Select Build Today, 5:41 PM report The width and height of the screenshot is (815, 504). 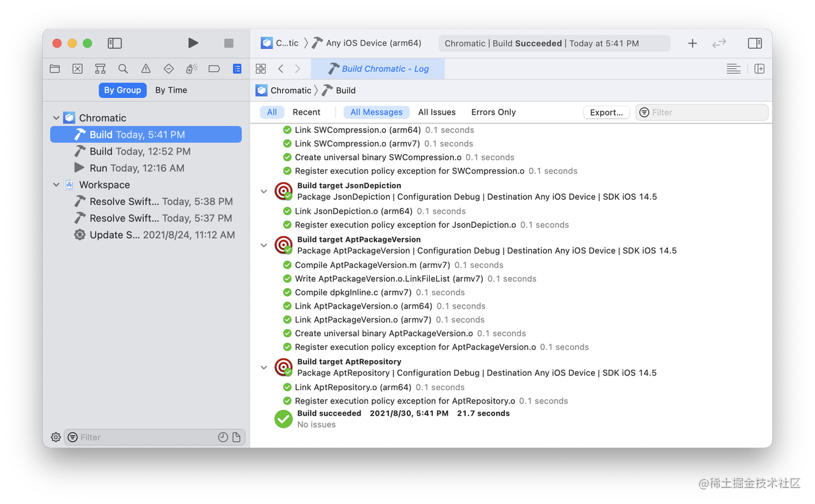click(x=146, y=134)
